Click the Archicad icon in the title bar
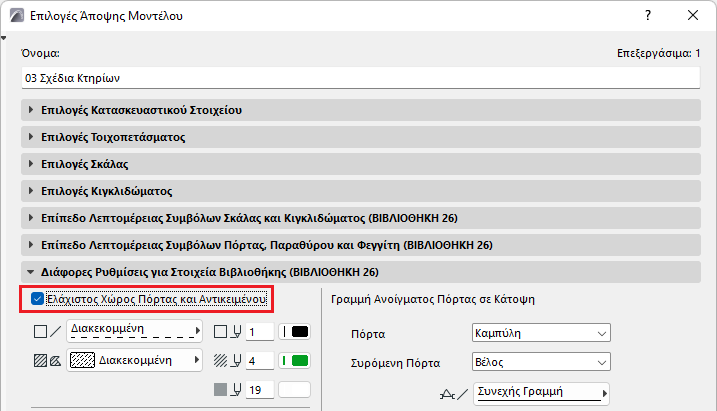717x411 pixels. point(16,16)
